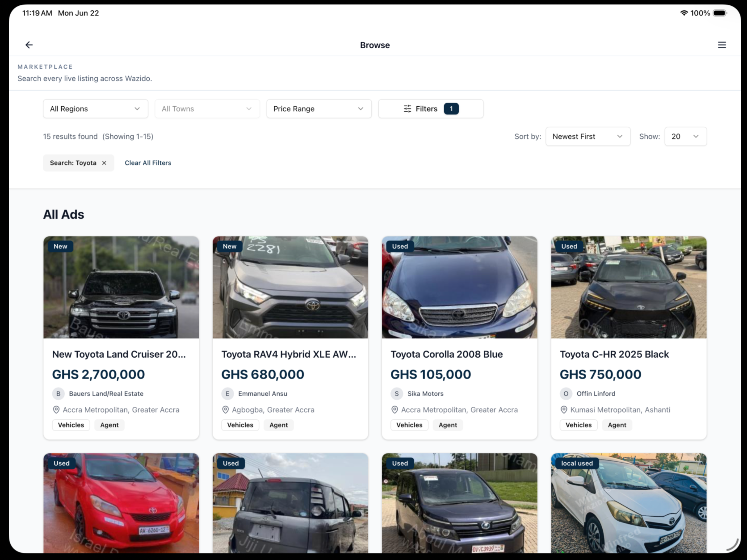Click black C-HR car photo
The width and height of the screenshot is (747, 560).
[629, 288]
